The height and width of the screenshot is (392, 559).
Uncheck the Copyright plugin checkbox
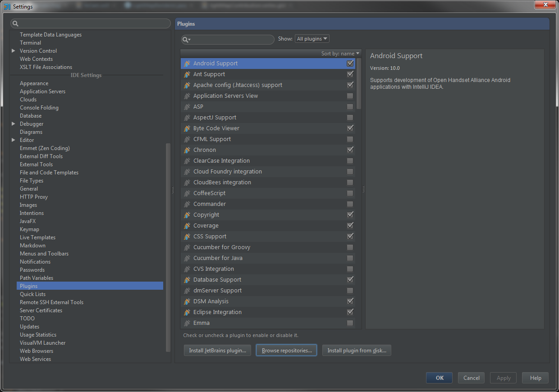350,215
